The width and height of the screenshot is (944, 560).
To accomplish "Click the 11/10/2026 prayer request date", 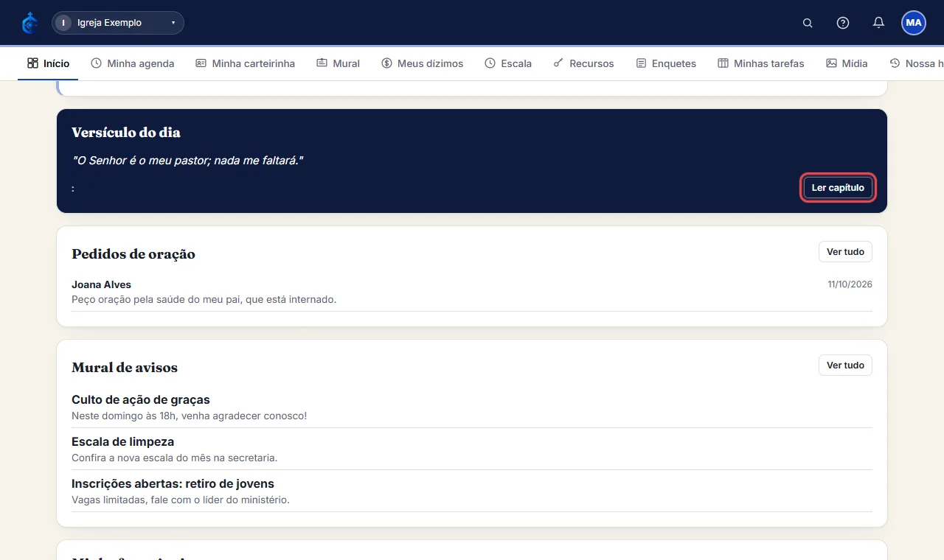I will coord(850,284).
